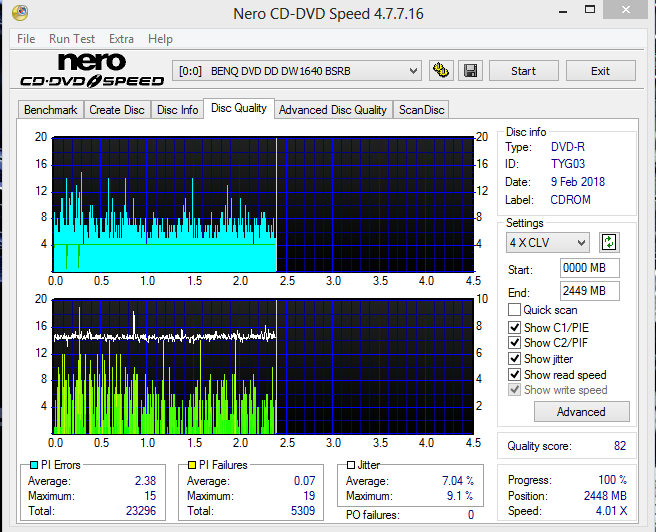656x532 pixels.
Task: Close the Nero CD-DVD Speed window
Action: tap(625, 10)
